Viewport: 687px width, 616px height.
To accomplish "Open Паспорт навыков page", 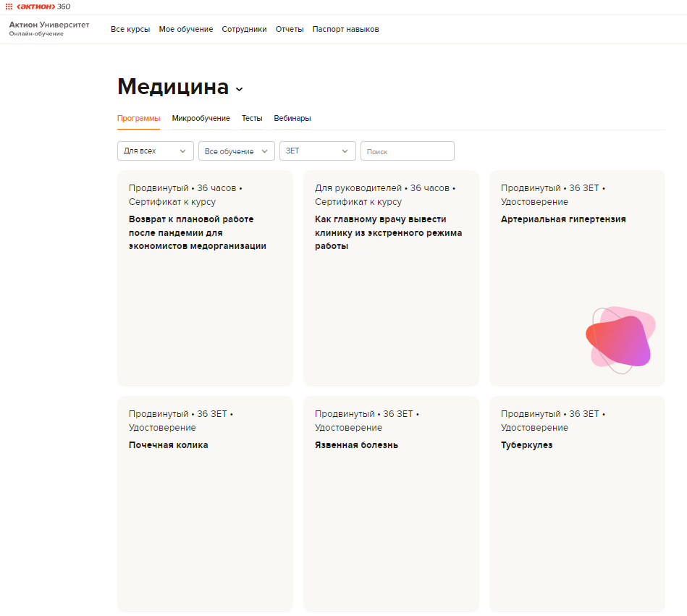I will tap(345, 29).
